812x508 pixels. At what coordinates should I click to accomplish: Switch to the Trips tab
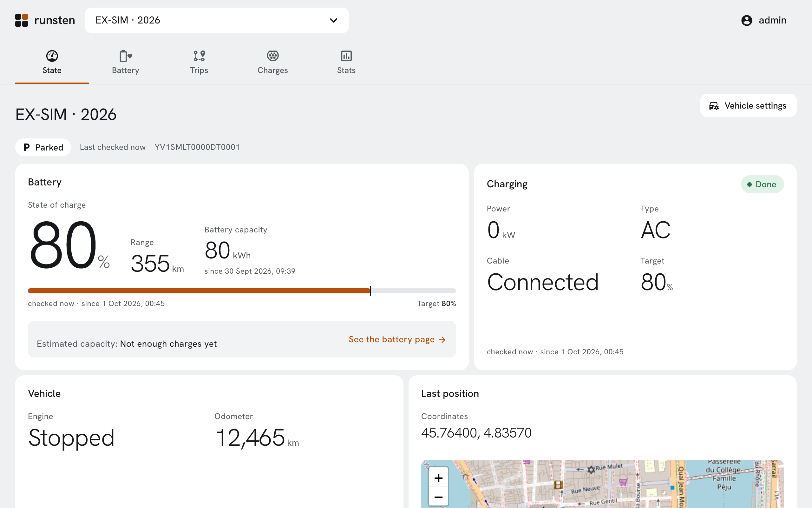click(199, 63)
